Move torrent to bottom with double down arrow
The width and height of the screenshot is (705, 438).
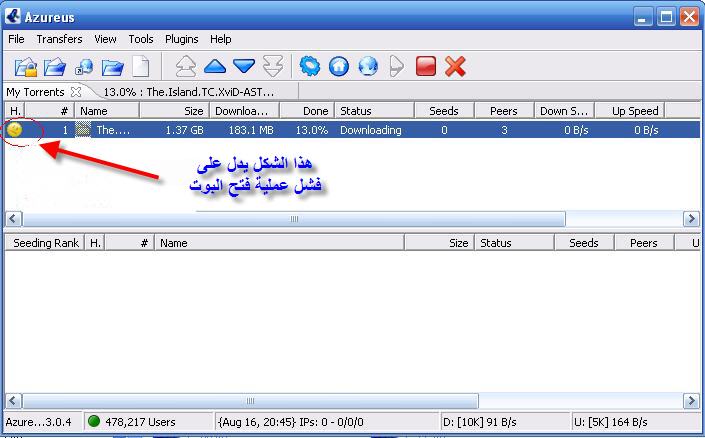pos(273,66)
